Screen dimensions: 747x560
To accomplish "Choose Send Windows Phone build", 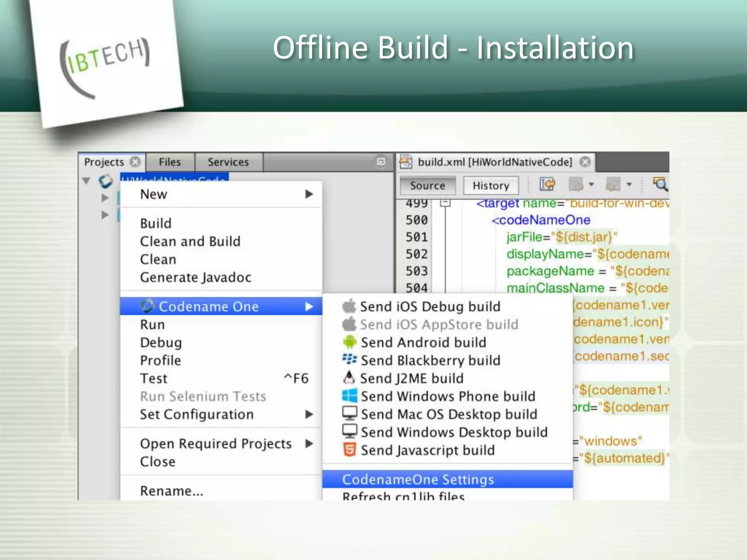I will point(448,396).
